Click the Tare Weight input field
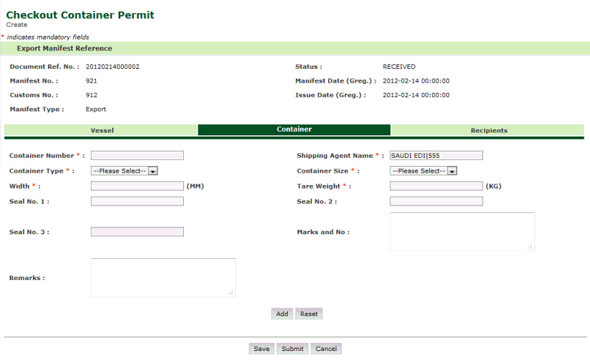 435,186
